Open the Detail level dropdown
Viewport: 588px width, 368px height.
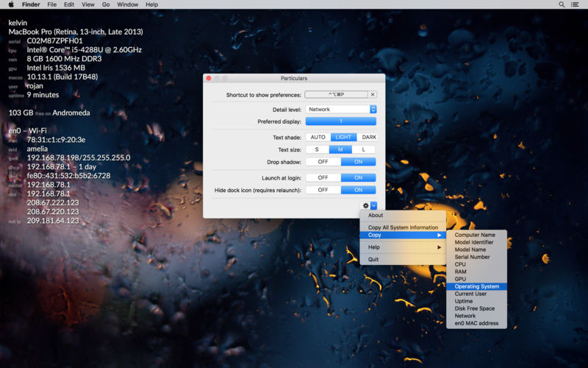pyautogui.click(x=341, y=109)
